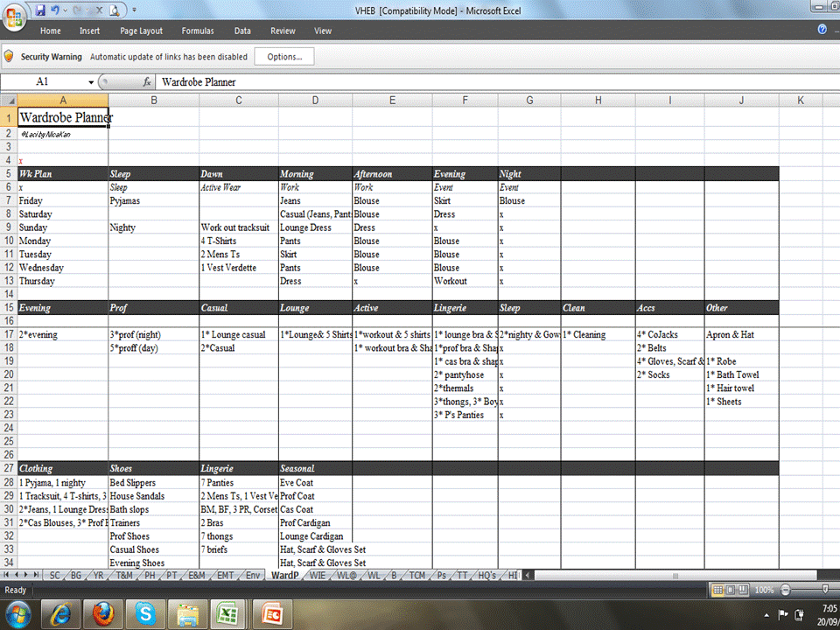Expand the Name Box dropdown arrow

pyautogui.click(x=91, y=82)
